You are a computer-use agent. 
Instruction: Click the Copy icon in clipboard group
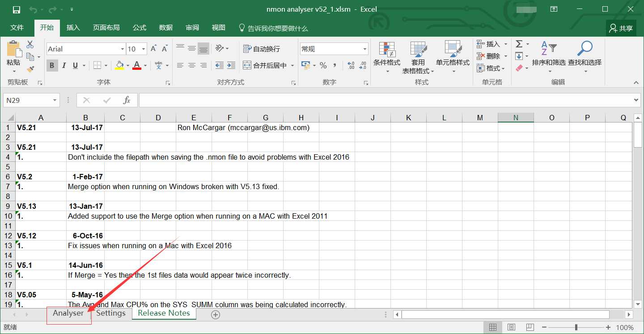[x=30, y=56]
